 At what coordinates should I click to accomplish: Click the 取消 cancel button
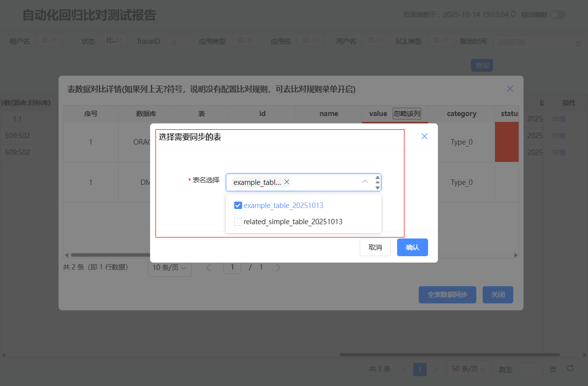pyautogui.click(x=375, y=247)
